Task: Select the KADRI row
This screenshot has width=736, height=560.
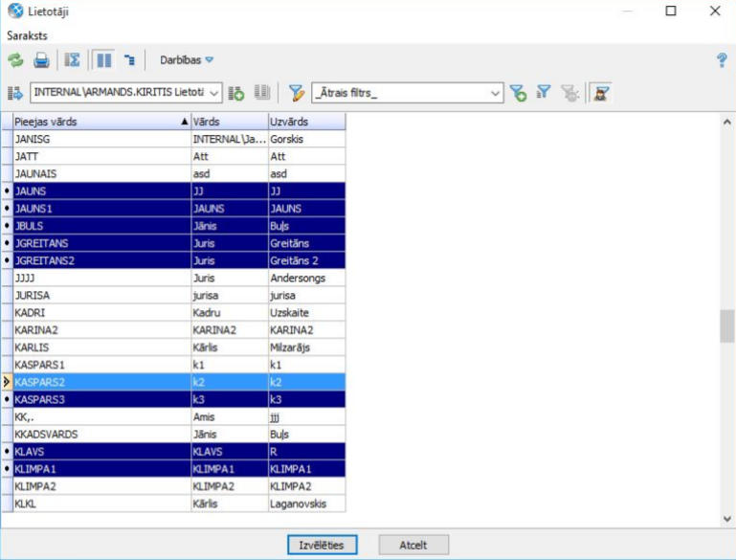Action: (x=179, y=313)
